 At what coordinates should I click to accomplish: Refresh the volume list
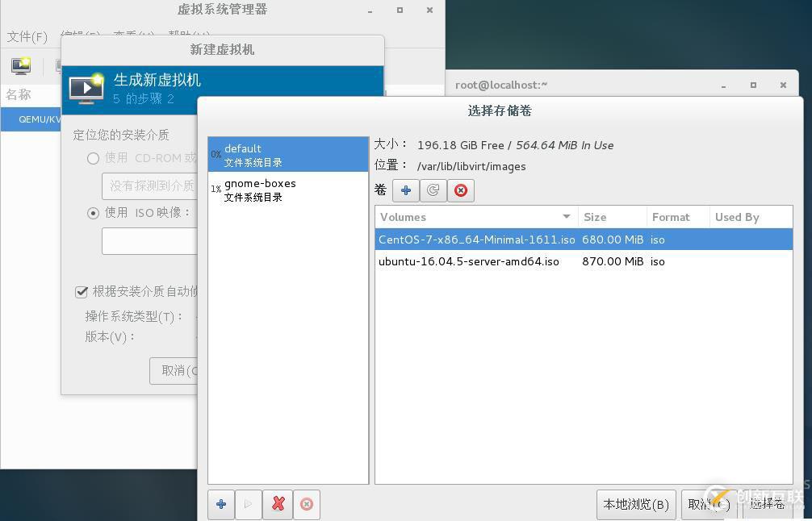click(433, 191)
